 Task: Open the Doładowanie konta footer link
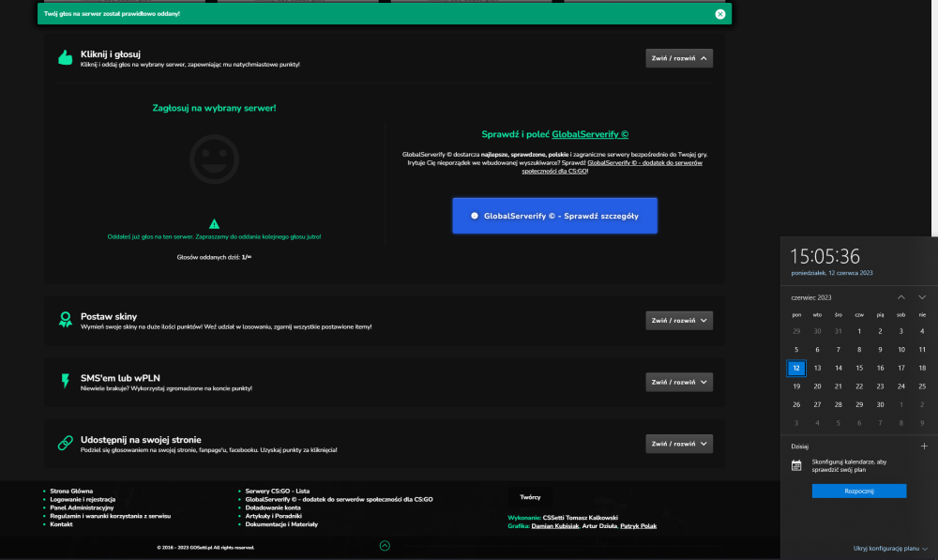[273, 507]
